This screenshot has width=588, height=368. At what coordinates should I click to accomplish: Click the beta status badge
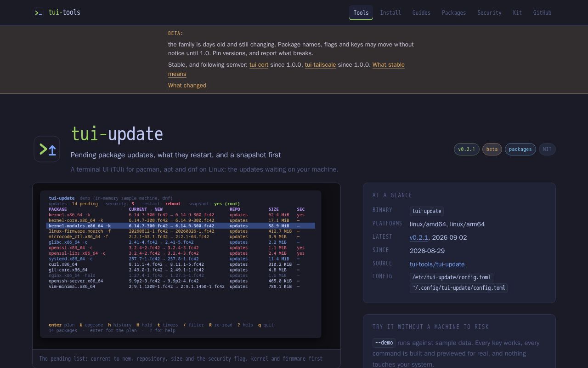[492, 149]
